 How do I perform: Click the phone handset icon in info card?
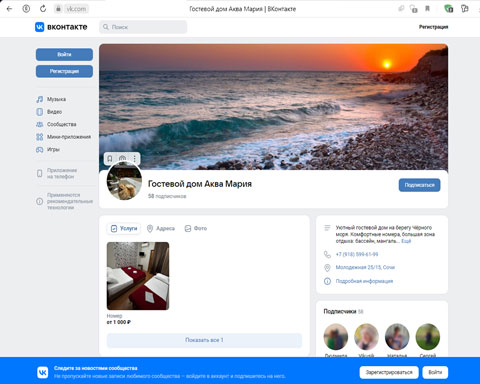tap(327, 254)
